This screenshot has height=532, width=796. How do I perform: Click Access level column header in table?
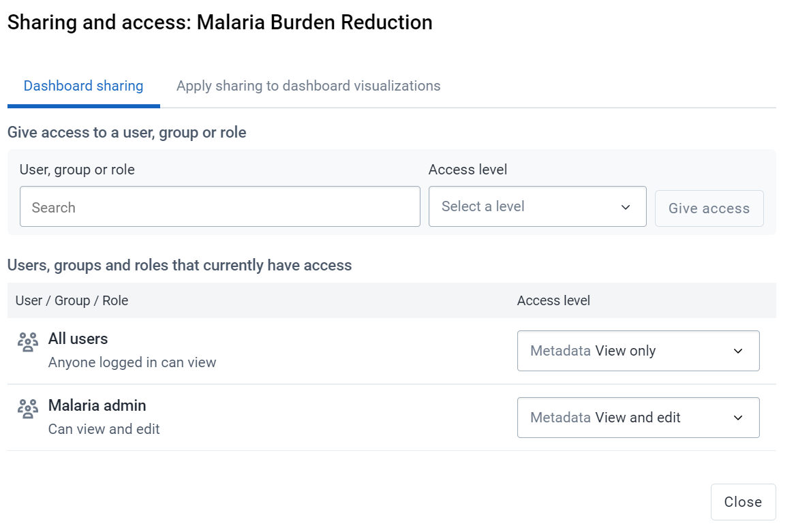(553, 300)
